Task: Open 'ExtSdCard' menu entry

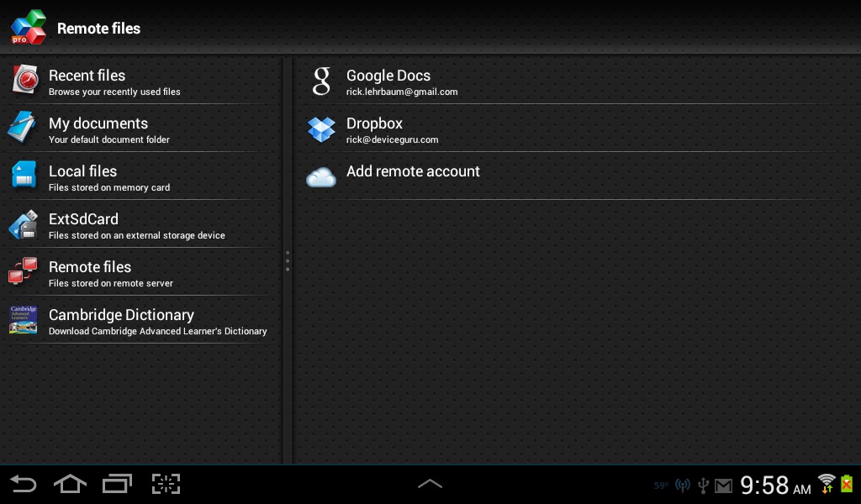Action: 141,223
